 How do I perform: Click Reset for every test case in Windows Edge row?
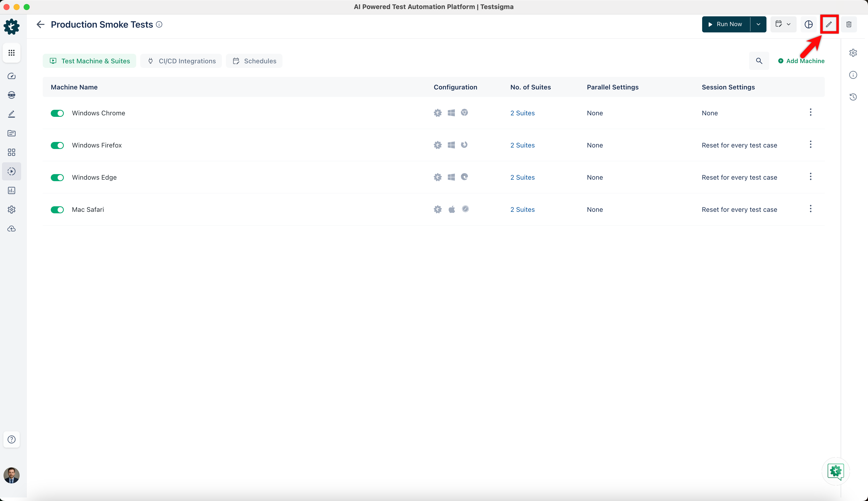click(739, 178)
